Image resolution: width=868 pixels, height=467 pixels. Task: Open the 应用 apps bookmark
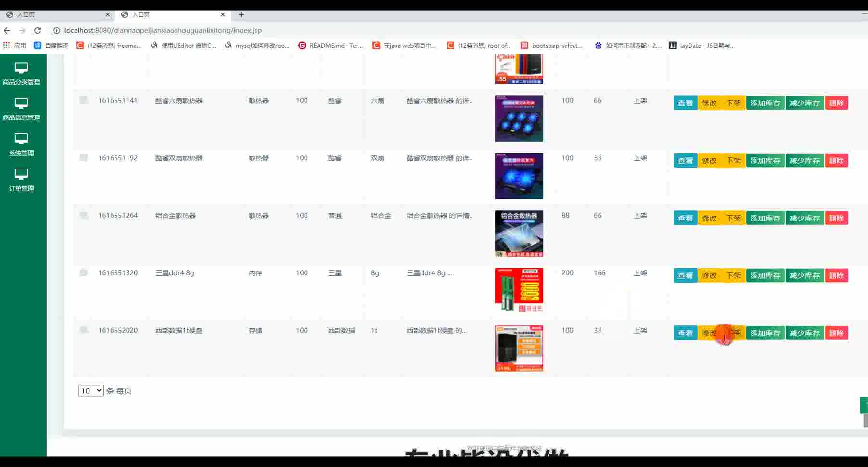click(14, 45)
